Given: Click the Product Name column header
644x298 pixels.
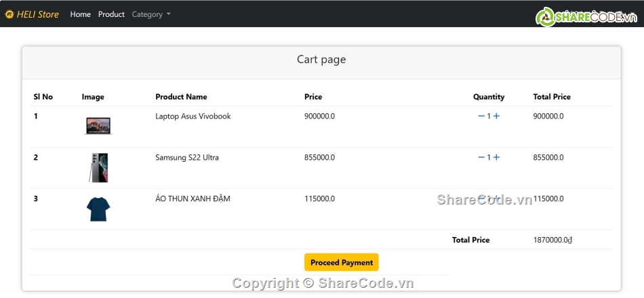Looking at the screenshot, I should coord(181,97).
